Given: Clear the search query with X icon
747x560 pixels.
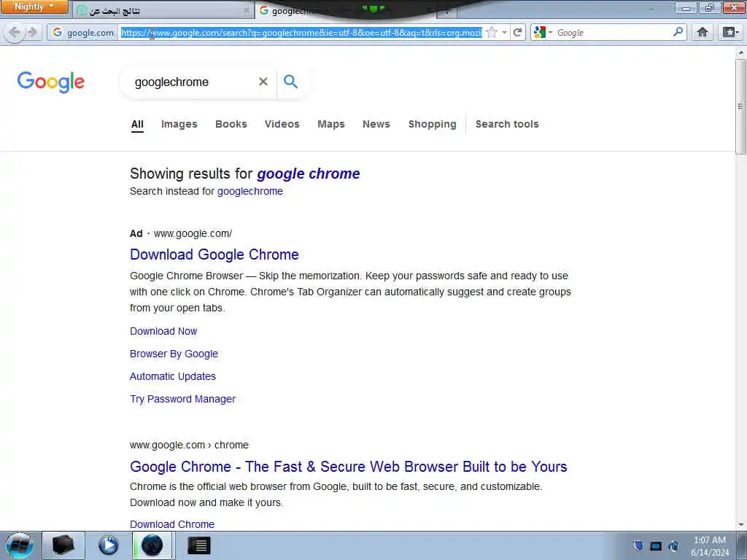Looking at the screenshot, I should 263,82.
